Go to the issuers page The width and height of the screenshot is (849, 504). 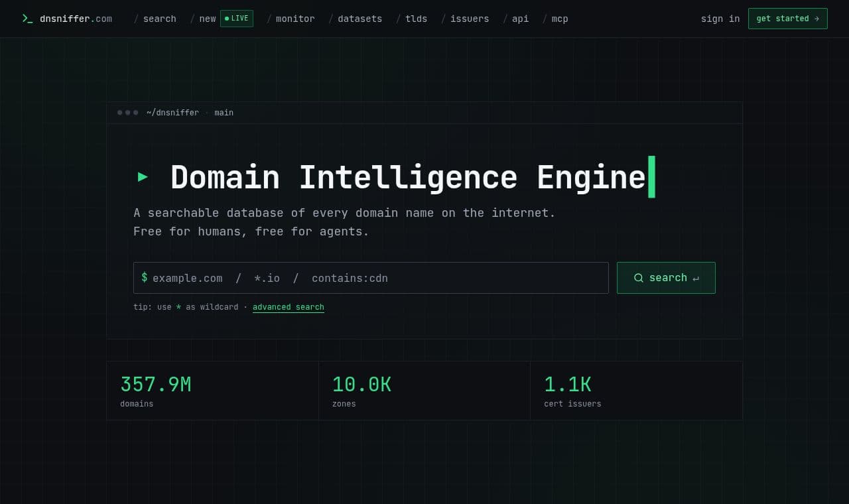tap(470, 19)
